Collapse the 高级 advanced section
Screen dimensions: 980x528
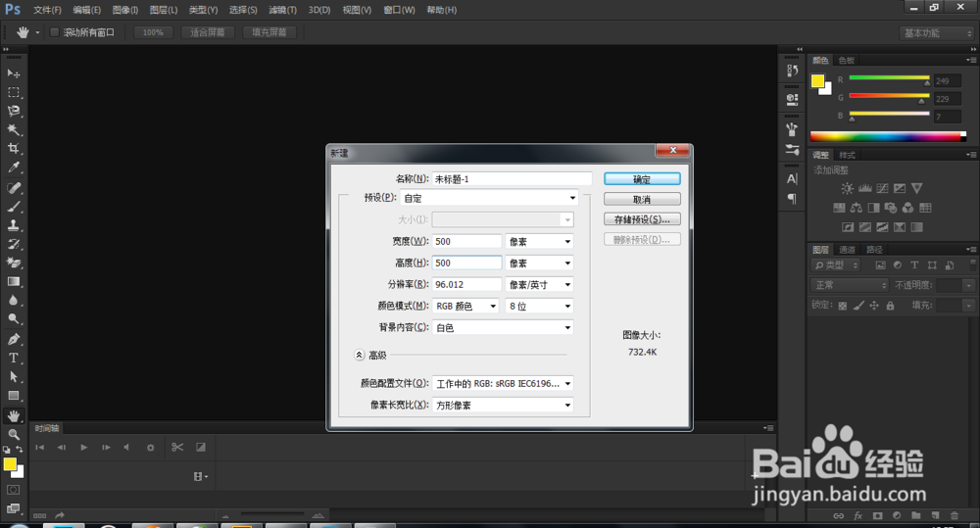pos(359,355)
